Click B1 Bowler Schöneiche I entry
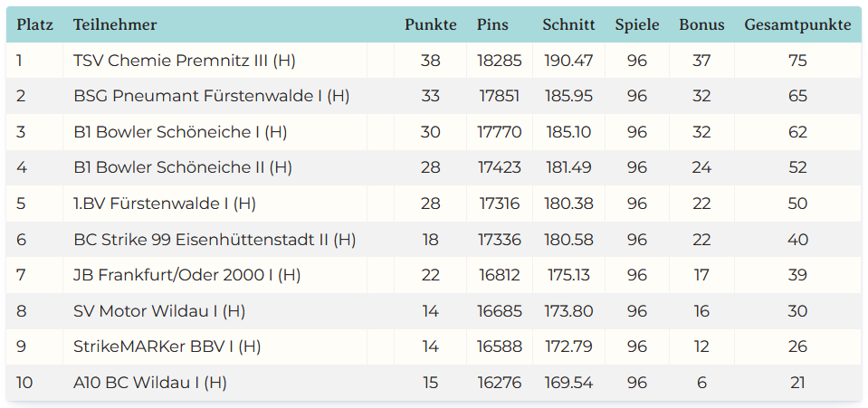 [x=180, y=132]
